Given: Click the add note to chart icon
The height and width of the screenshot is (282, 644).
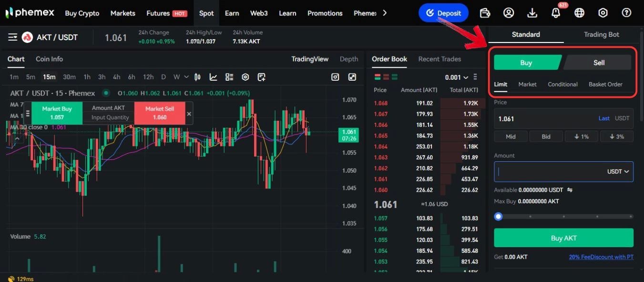Looking at the screenshot, I should point(261,77).
